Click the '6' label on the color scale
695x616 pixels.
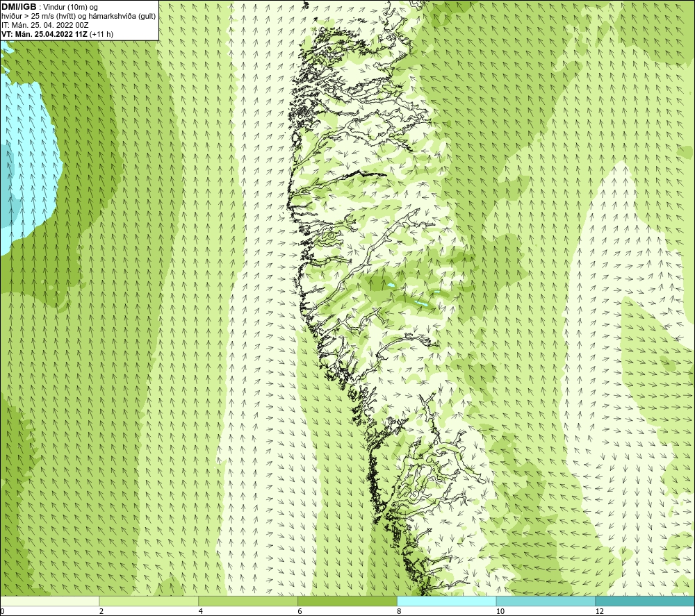coord(300,612)
